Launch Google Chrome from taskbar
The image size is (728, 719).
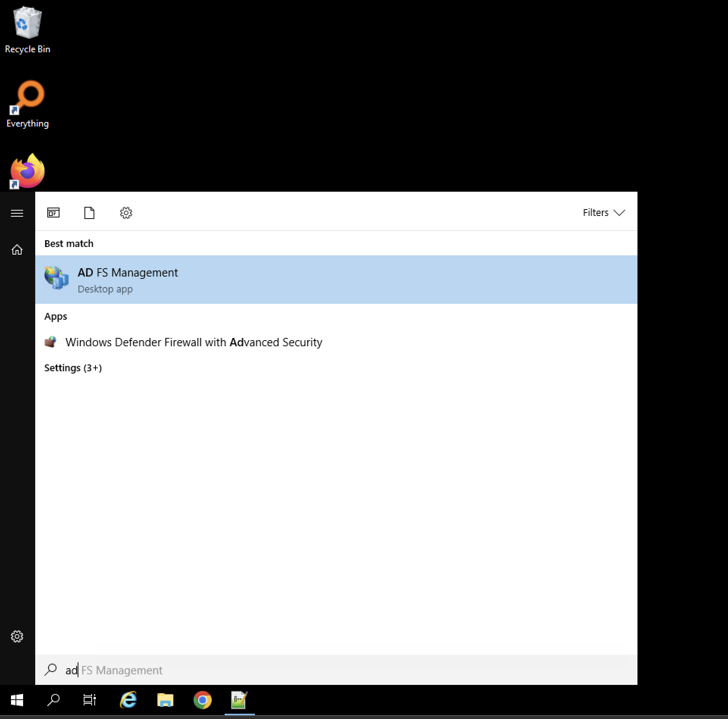coord(202,700)
